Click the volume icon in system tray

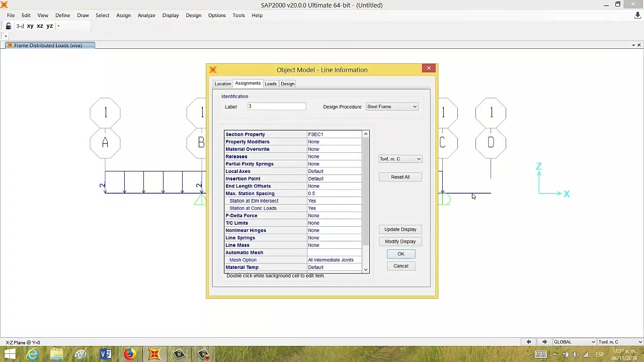tap(576, 354)
